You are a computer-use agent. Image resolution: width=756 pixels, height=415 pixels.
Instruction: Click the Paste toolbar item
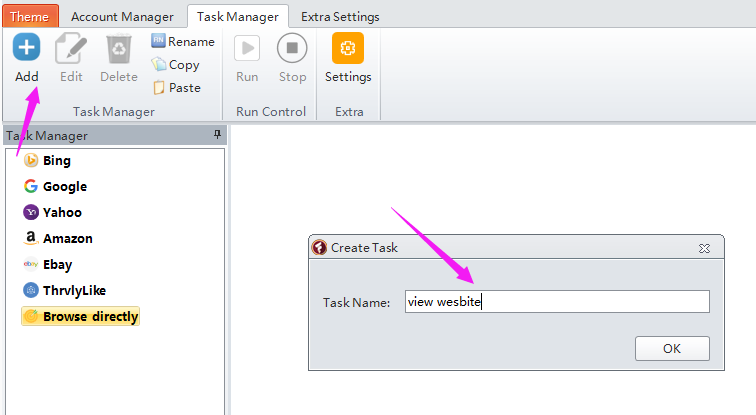(176, 87)
